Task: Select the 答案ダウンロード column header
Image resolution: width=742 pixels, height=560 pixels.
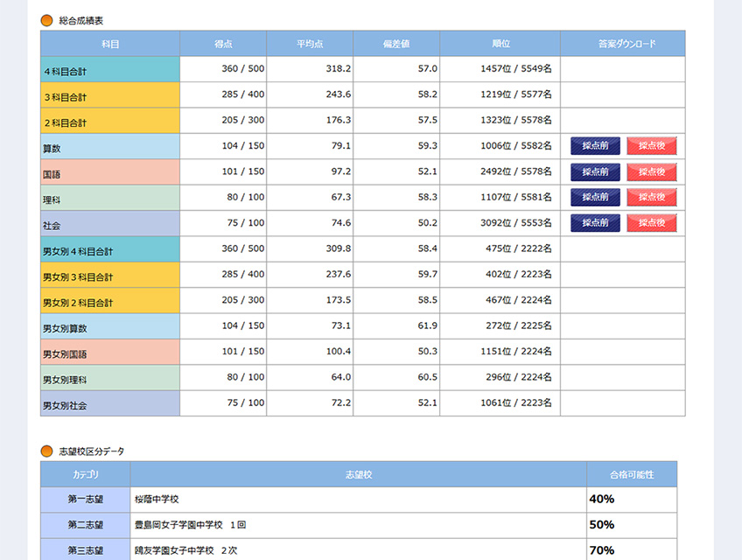Action: (622, 44)
